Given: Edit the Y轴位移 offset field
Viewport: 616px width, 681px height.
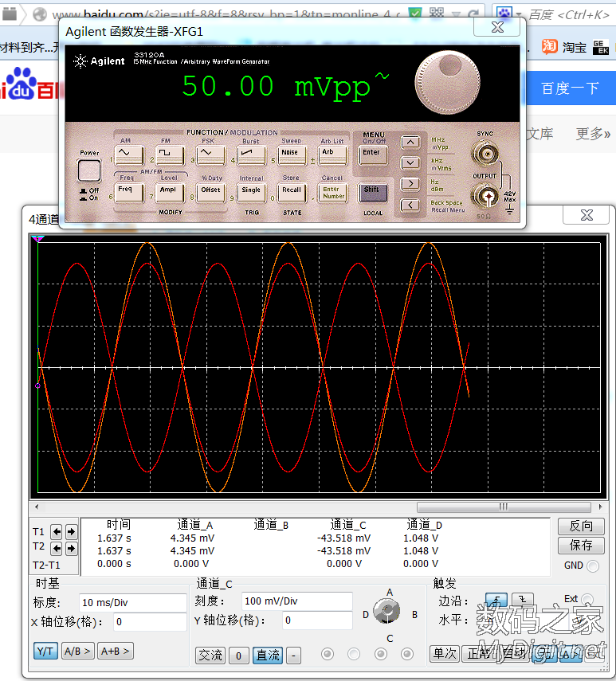Looking at the screenshot, I should tap(317, 620).
